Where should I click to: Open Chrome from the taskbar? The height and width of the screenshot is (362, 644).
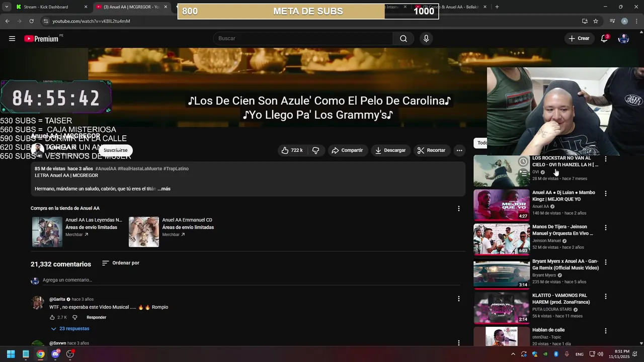(40, 354)
